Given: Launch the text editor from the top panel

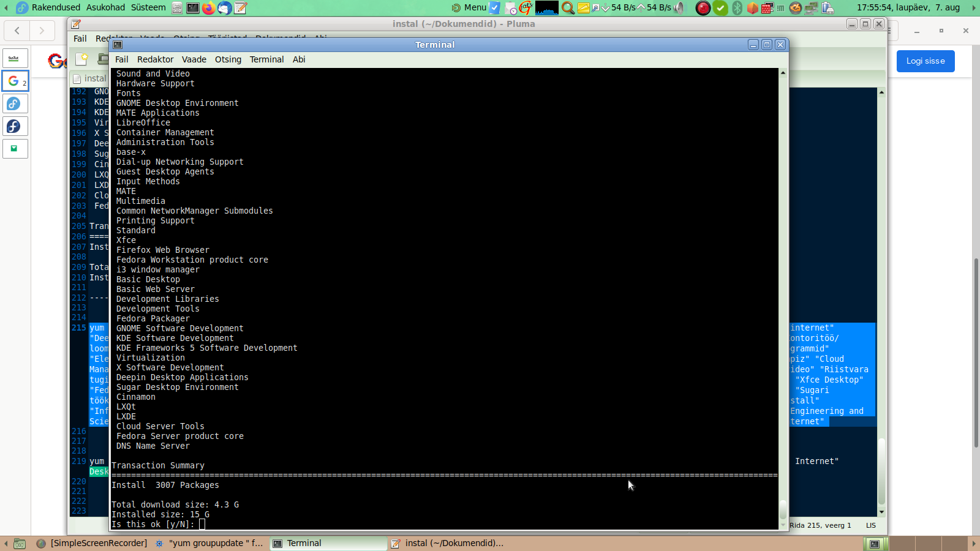Looking at the screenshot, I should click(241, 8).
